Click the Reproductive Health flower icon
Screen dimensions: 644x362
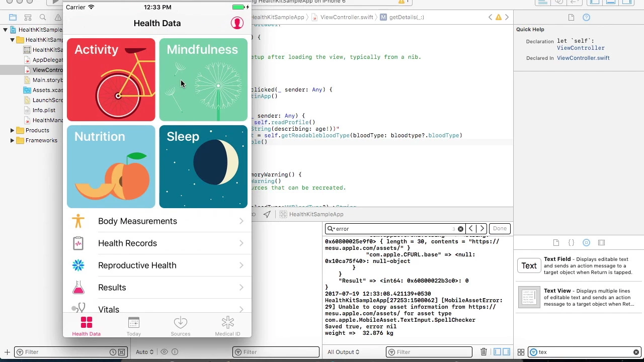78,265
